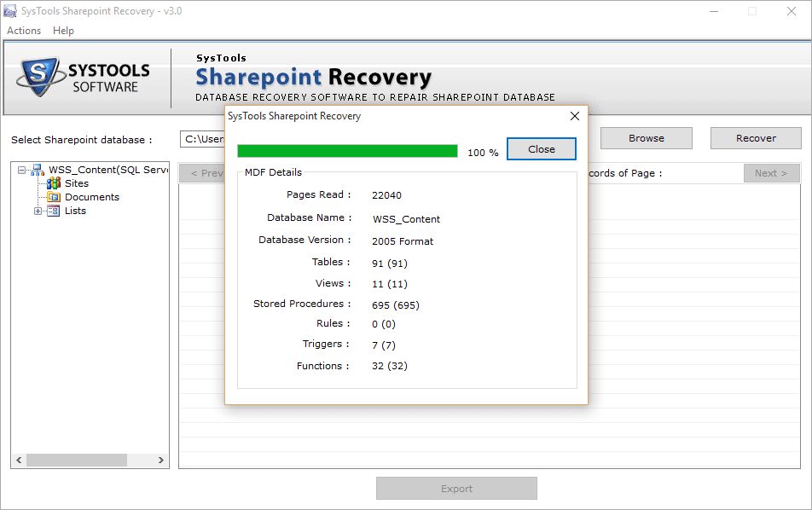812x510 pixels.
Task: Collapse the WSS_Content root node
Action: click(21, 170)
